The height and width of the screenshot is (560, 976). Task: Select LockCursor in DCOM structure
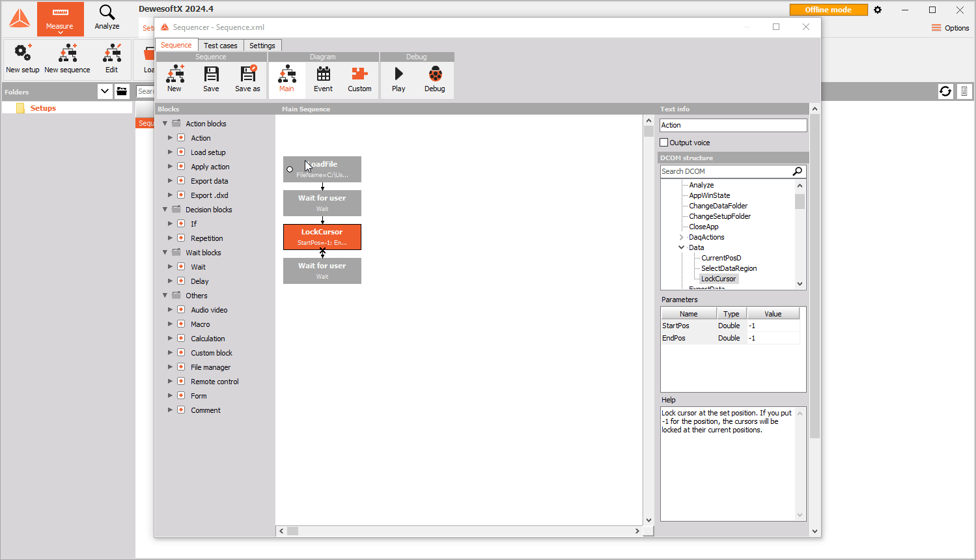click(718, 279)
